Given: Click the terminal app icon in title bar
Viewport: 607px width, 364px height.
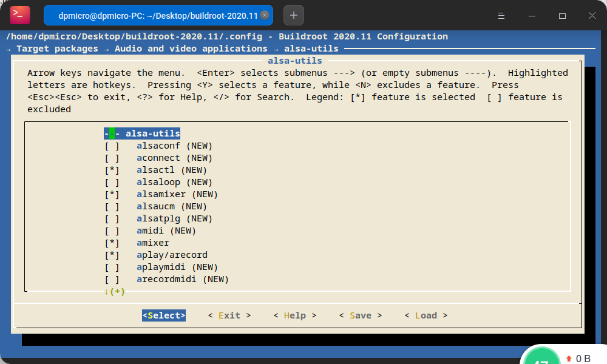Looking at the screenshot, I should 20,15.
